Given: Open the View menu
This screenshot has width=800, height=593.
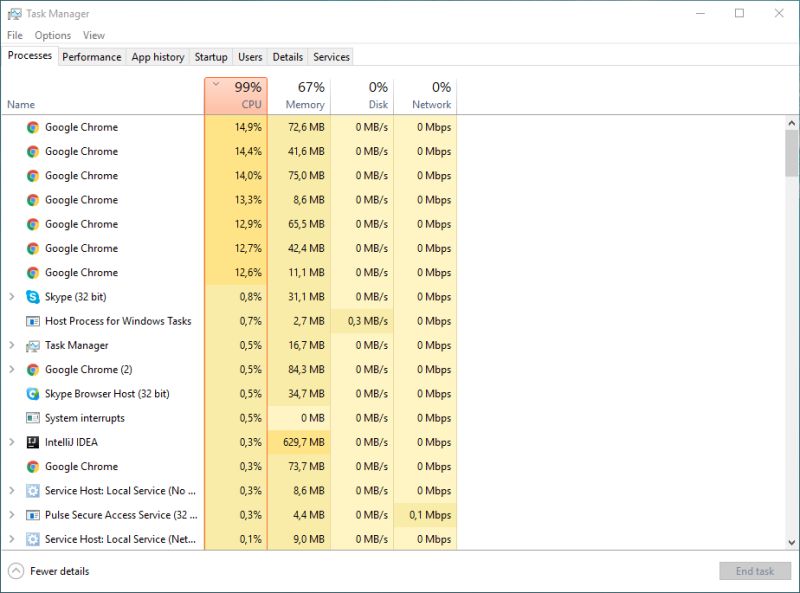Looking at the screenshot, I should (94, 34).
